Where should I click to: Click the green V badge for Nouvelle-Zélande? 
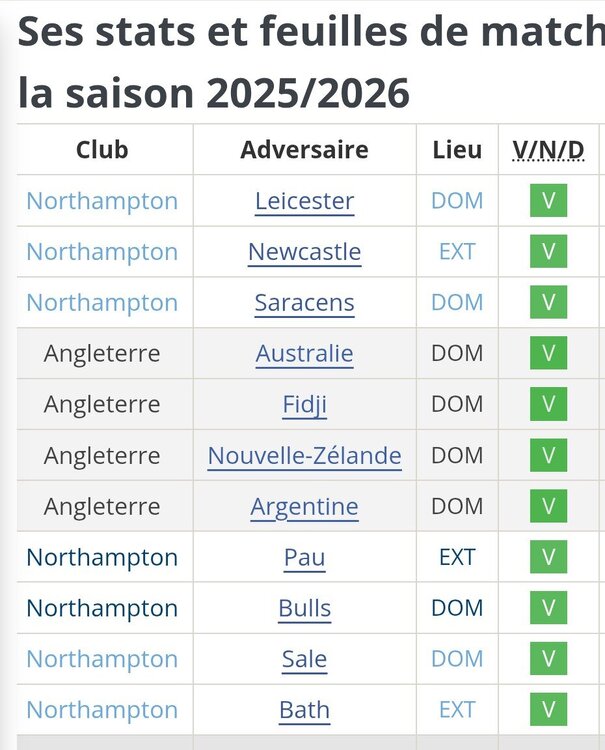click(548, 455)
